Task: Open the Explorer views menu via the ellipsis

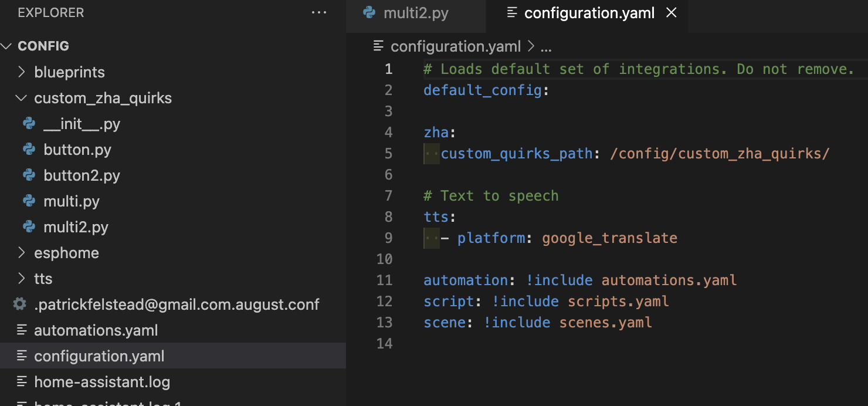Action: coord(319,13)
